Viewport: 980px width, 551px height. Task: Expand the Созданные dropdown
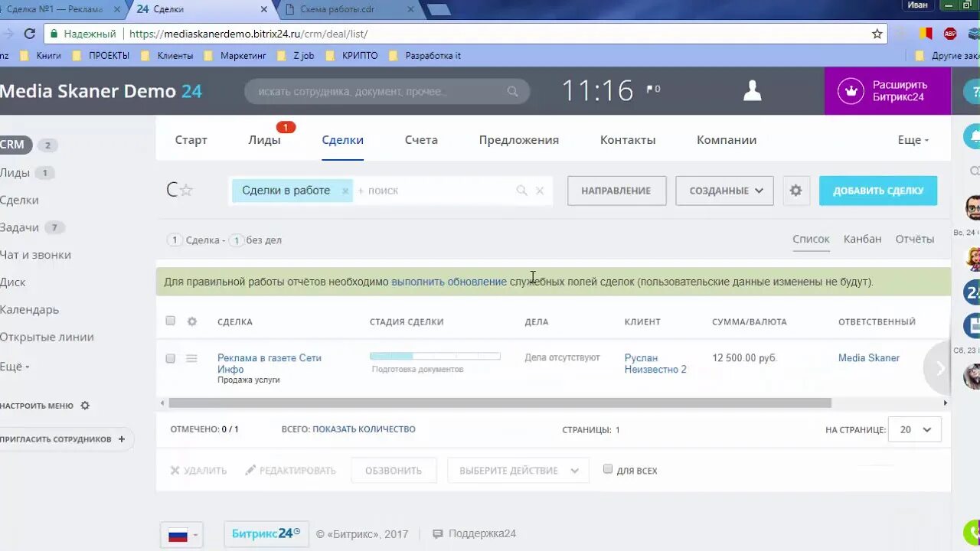pyautogui.click(x=724, y=191)
